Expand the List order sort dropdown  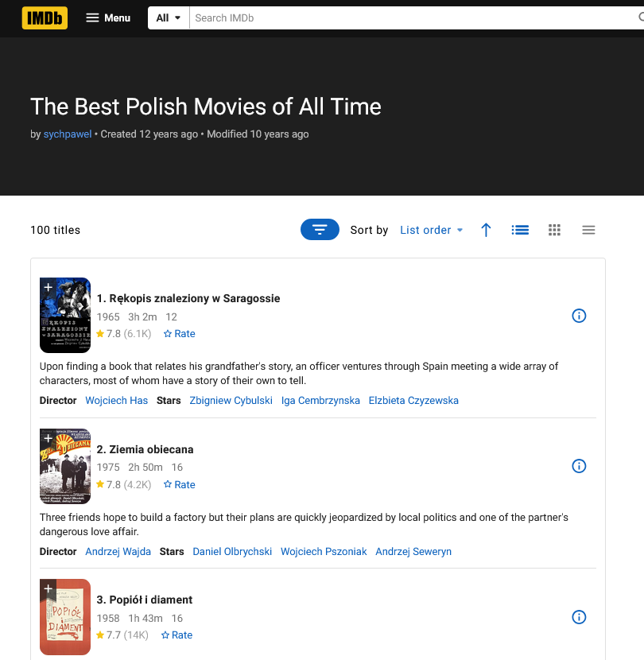coord(432,230)
